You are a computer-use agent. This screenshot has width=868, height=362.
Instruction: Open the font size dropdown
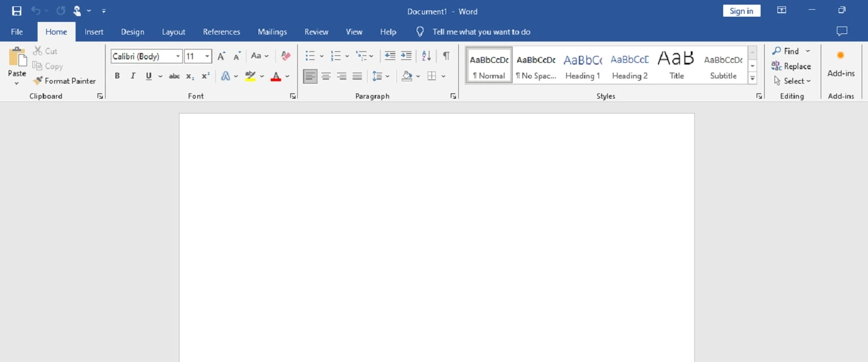click(207, 56)
